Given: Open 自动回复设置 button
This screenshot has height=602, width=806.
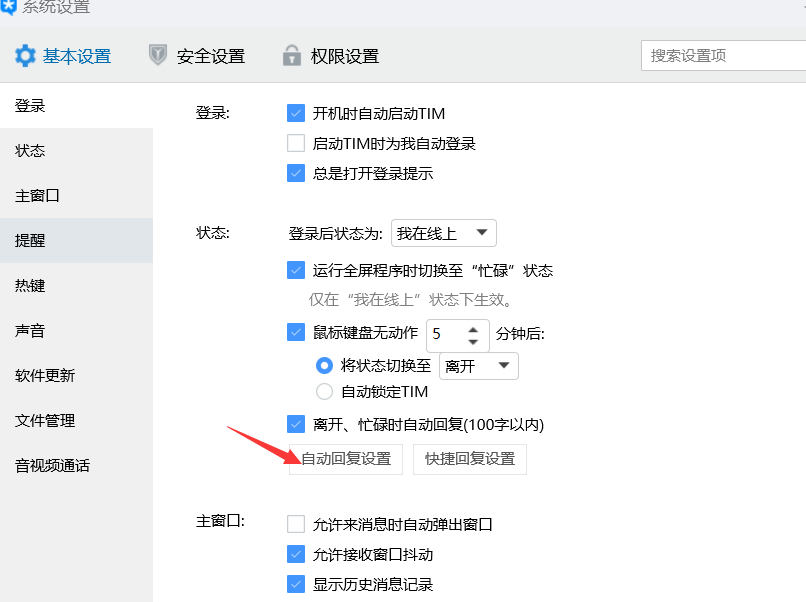Looking at the screenshot, I should tap(346, 459).
